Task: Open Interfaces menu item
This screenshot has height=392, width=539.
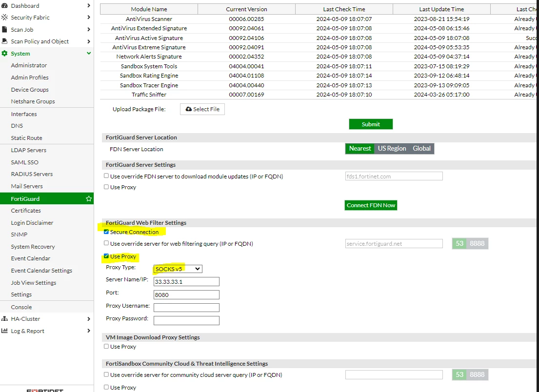Action: click(24, 114)
